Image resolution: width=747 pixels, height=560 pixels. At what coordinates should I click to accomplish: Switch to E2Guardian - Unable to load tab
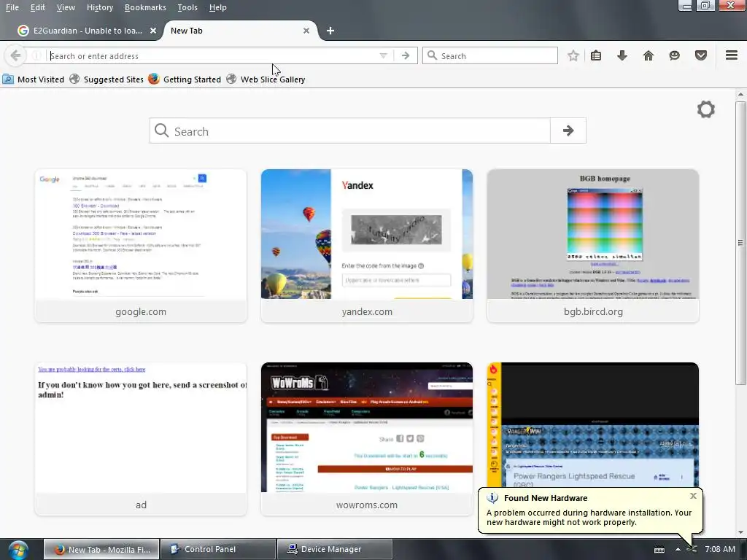[x=88, y=31]
